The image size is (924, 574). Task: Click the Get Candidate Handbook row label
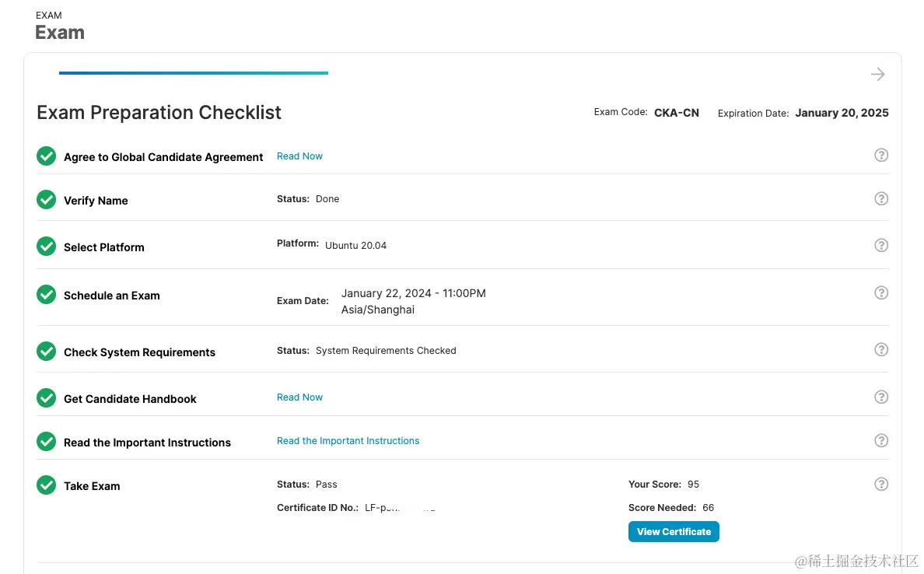coord(130,399)
